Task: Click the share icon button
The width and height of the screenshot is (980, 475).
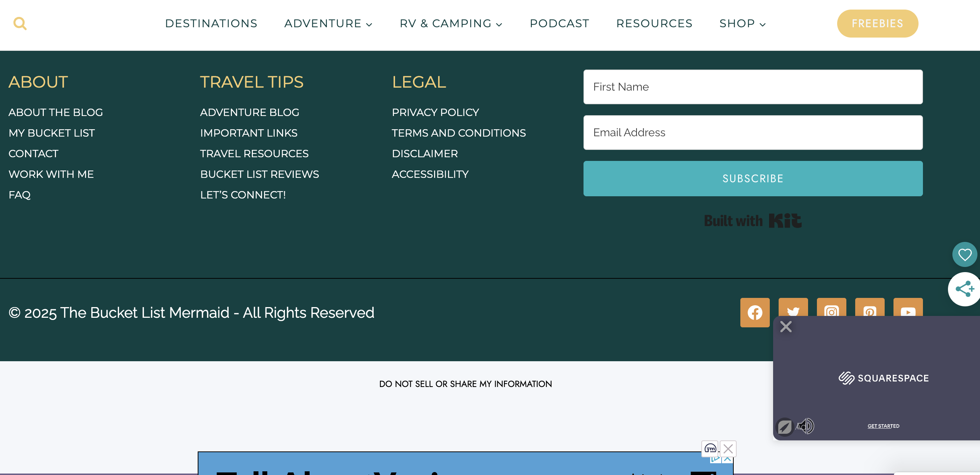Action: click(965, 289)
